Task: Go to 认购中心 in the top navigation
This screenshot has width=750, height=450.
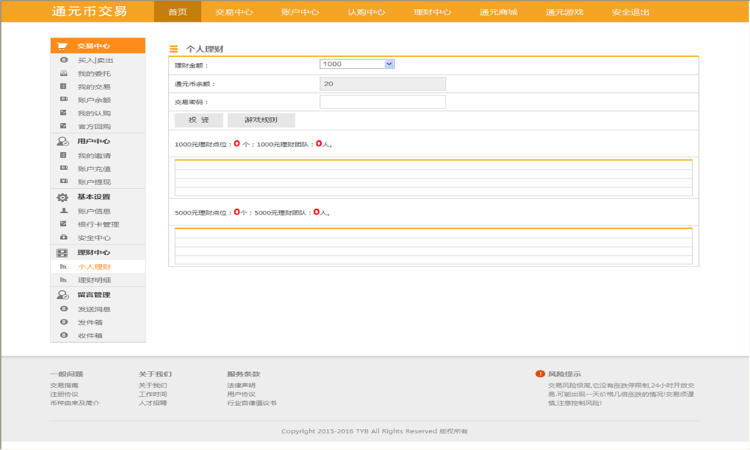Action: point(366,12)
